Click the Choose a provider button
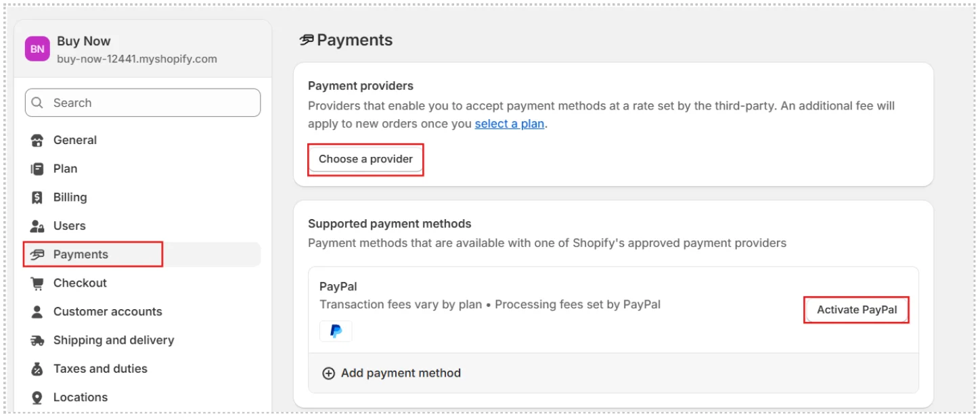Screen dimensions: 980x420 coord(365,159)
